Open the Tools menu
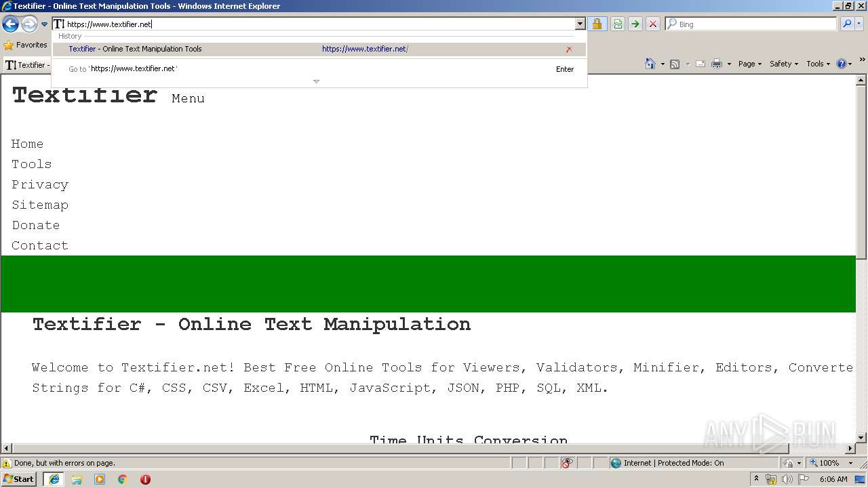This screenshot has width=868, height=488. [x=818, y=64]
